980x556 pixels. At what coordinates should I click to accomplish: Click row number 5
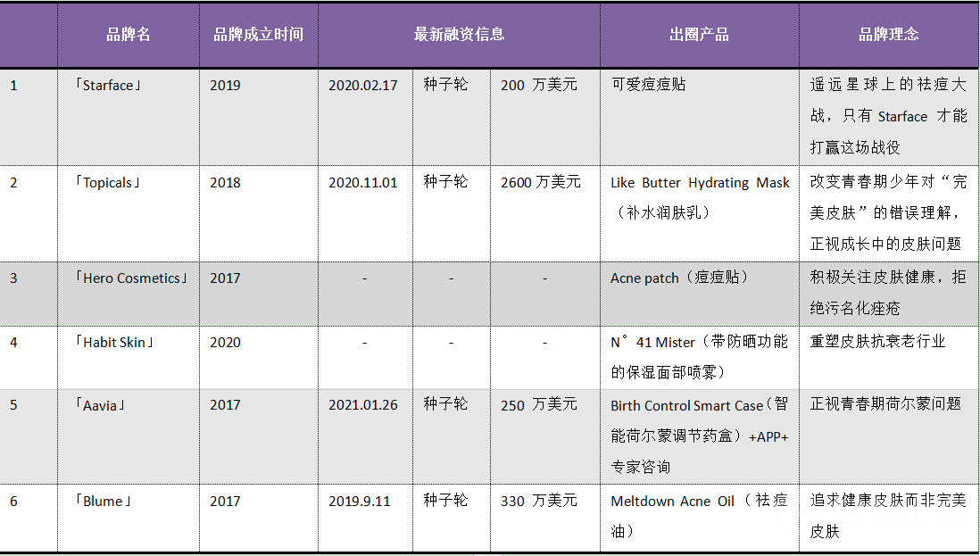(x=13, y=405)
